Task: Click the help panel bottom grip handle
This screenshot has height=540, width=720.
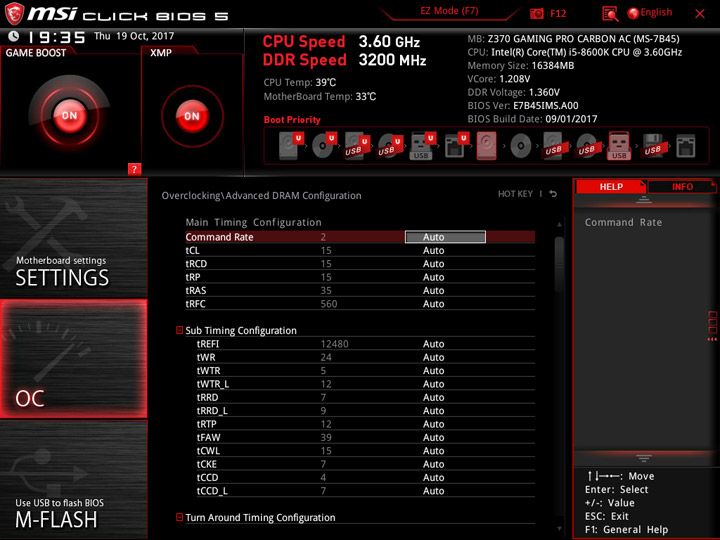Action: coord(644,458)
